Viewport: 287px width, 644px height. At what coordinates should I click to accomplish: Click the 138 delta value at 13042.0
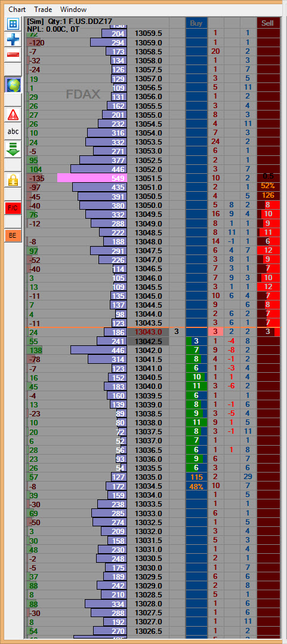pyautogui.click(x=36, y=350)
